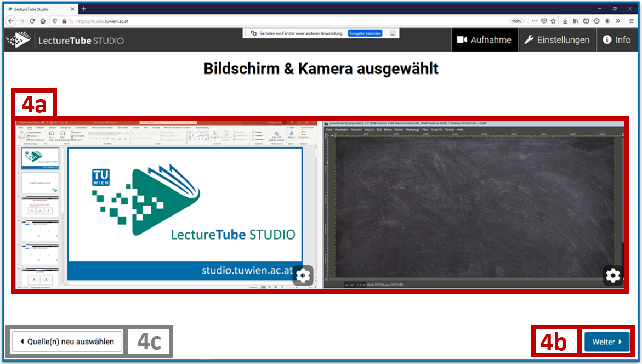Click the blackboard camera preview
The height and width of the screenshot is (364, 642).
click(474, 204)
